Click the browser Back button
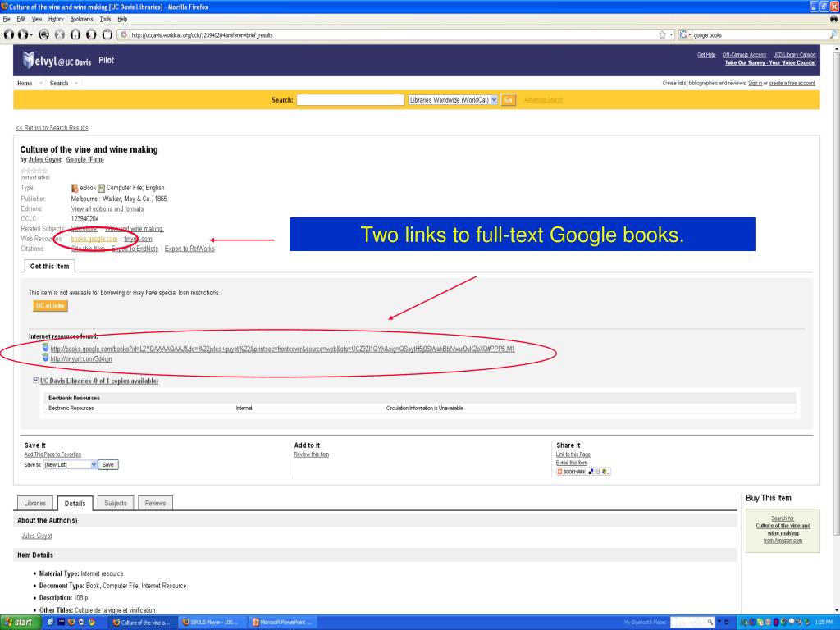 click(x=9, y=34)
